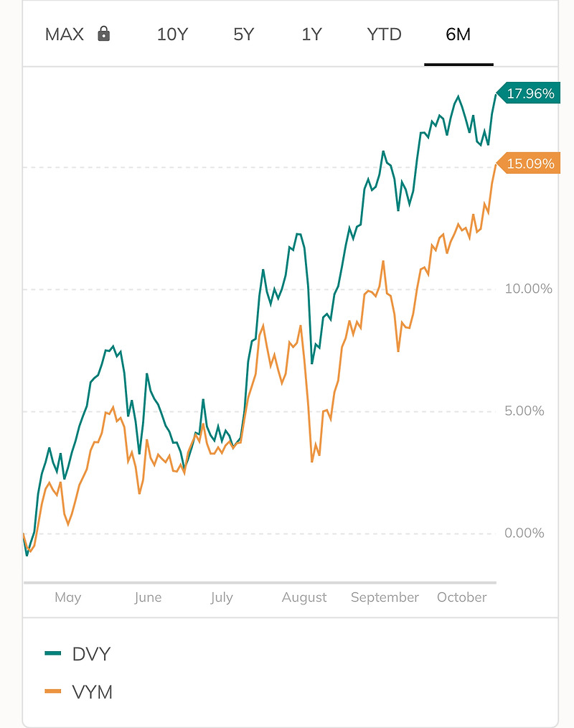Toggle the DVY legend entry
The width and height of the screenshot is (574, 728).
pyautogui.click(x=78, y=654)
